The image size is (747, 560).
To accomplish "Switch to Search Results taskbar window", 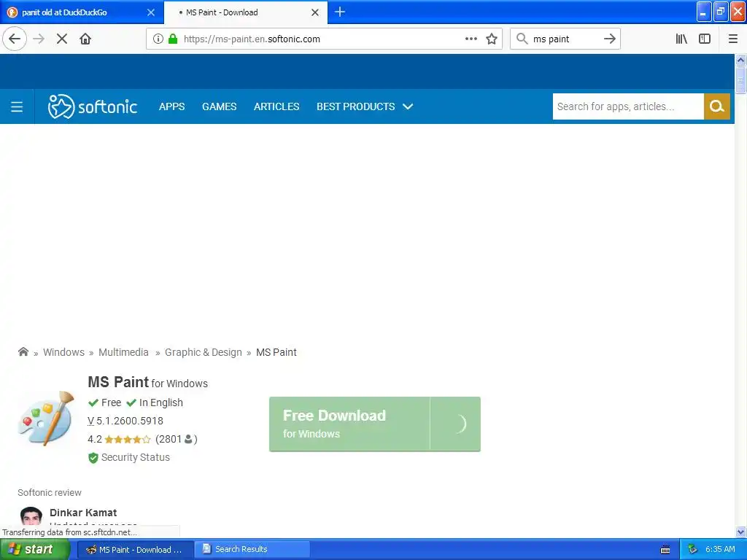I will (252, 550).
